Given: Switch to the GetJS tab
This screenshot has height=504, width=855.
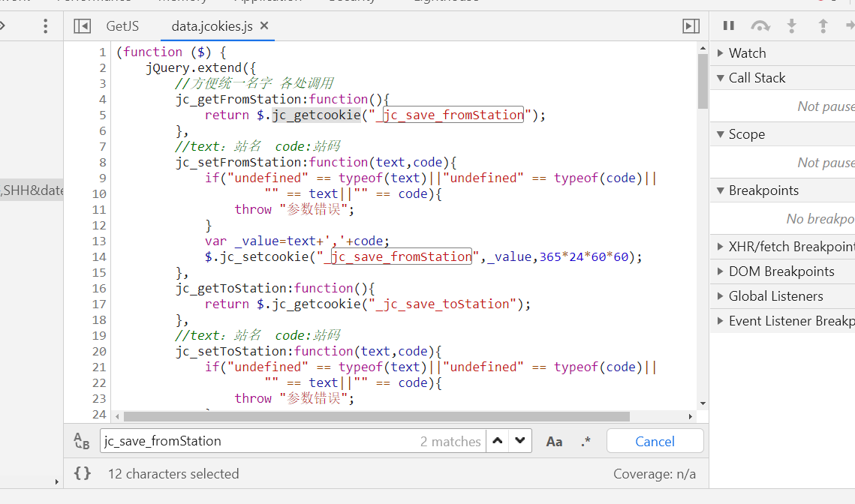Looking at the screenshot, I should [x=122, y=26].
